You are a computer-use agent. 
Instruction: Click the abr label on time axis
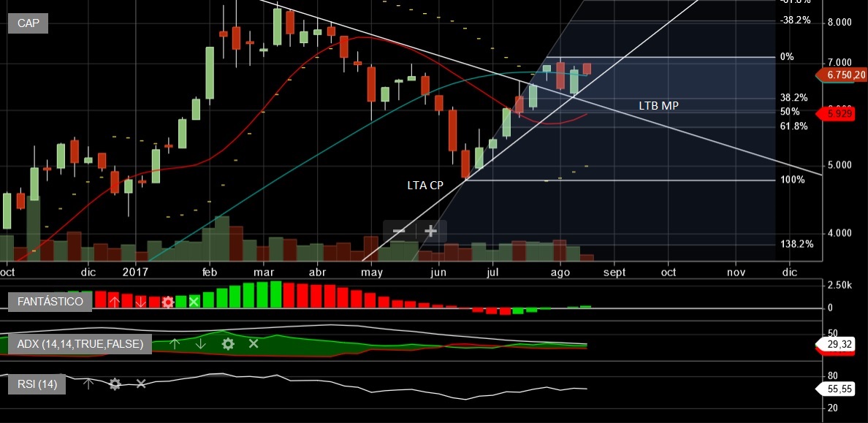click(317, 272)
